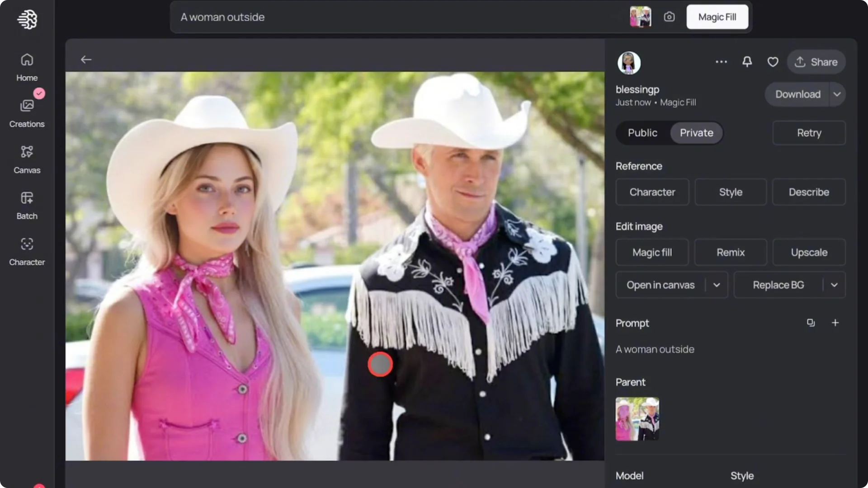Viewport: 868px width, 488px height.
Task: Open the Parent image thumbnail
Action: tap(637, 418)
